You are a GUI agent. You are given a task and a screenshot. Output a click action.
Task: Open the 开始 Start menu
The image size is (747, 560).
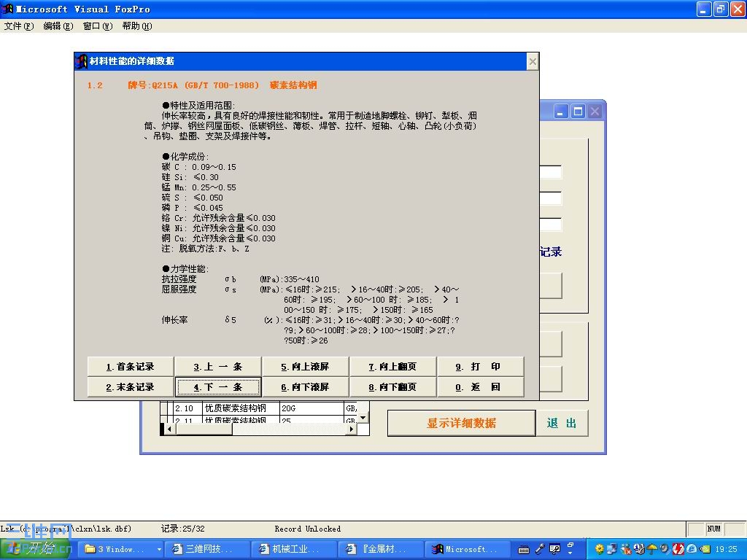tap(36, 549)
